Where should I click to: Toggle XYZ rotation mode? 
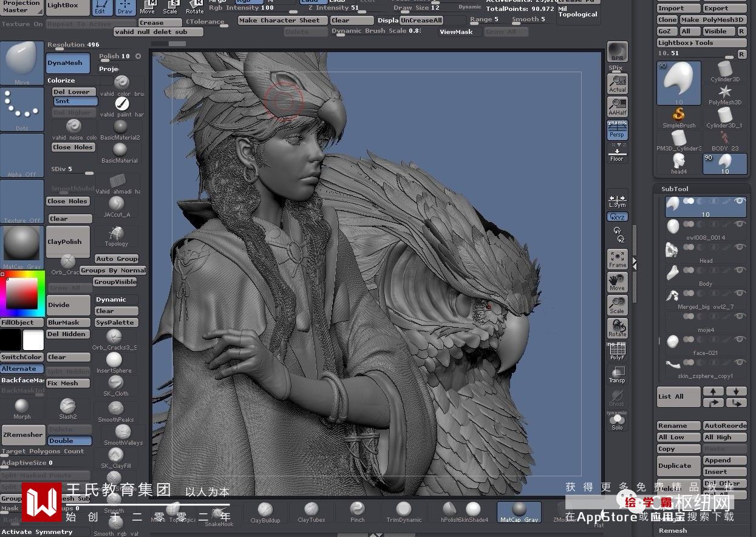point(618,217)
